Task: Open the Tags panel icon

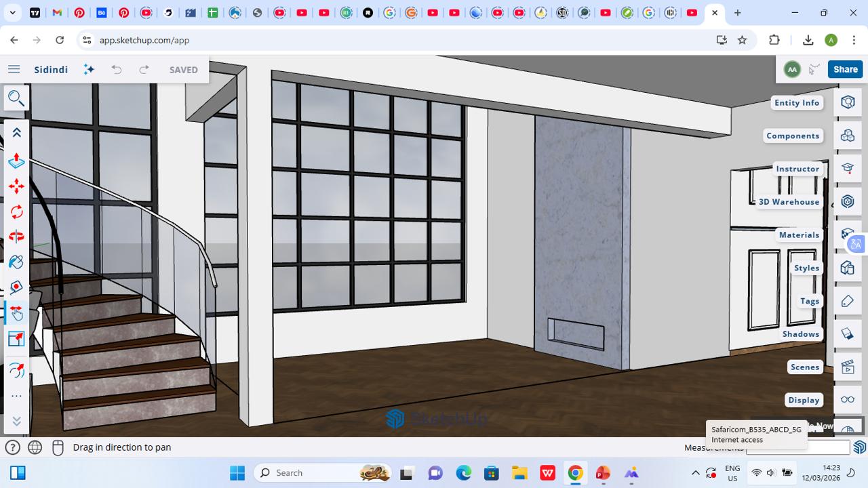Action: coord(848,301)
